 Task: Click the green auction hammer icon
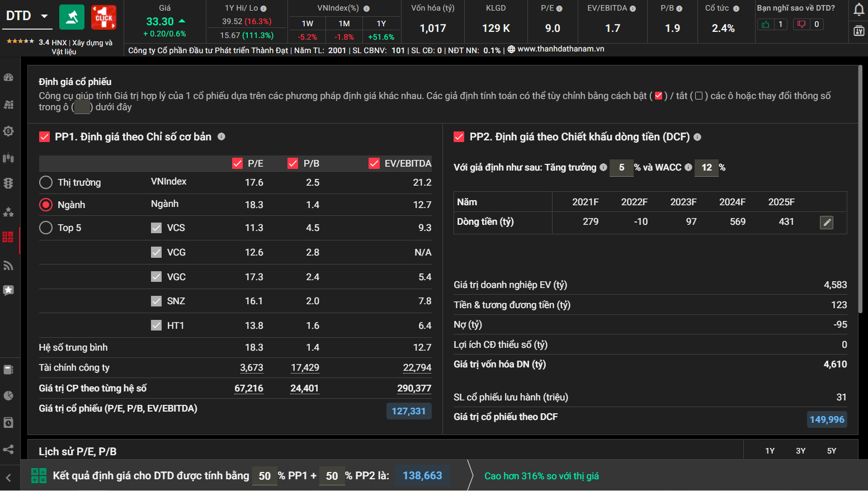[72, 17]
